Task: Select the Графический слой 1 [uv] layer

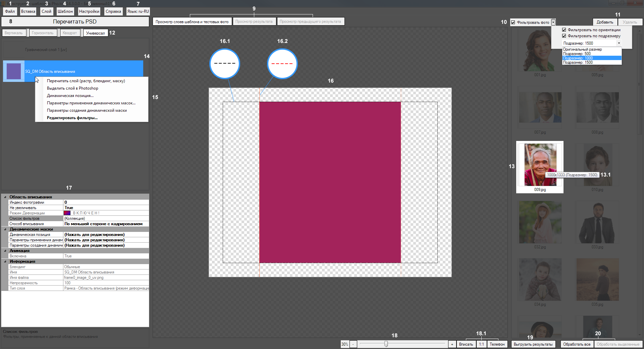Action: click(x=73, y=50)
